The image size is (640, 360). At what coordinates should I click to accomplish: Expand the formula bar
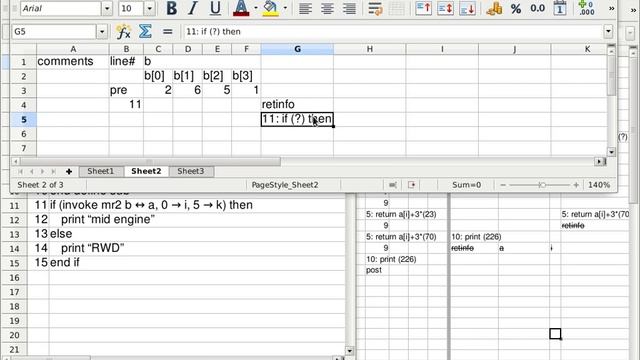click(608, 31)
